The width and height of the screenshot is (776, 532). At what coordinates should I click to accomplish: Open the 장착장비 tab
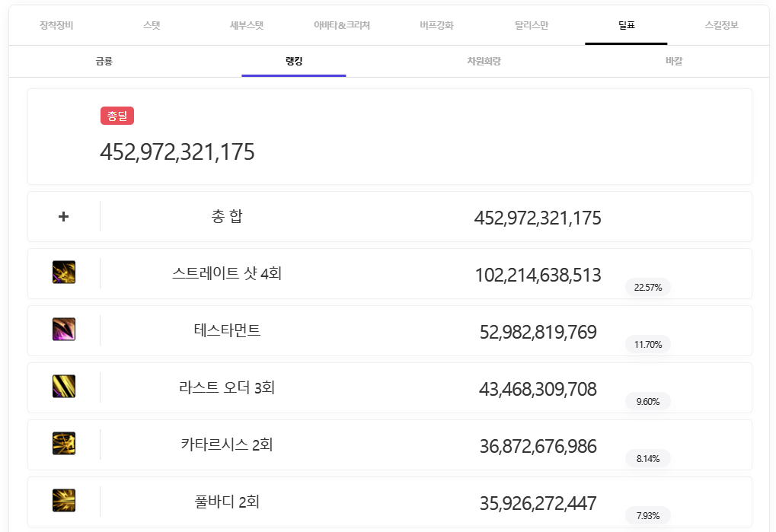click(56, 25)
